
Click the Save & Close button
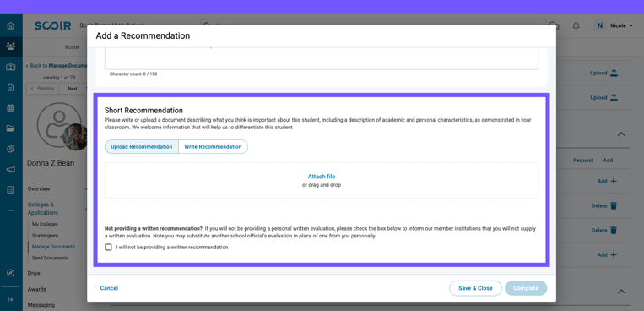tap(475, 288)
